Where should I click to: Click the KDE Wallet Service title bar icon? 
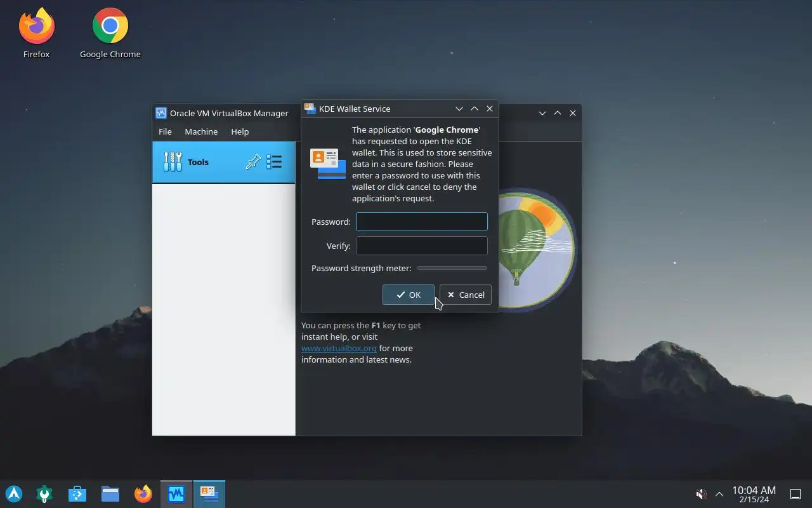(310, 109)
